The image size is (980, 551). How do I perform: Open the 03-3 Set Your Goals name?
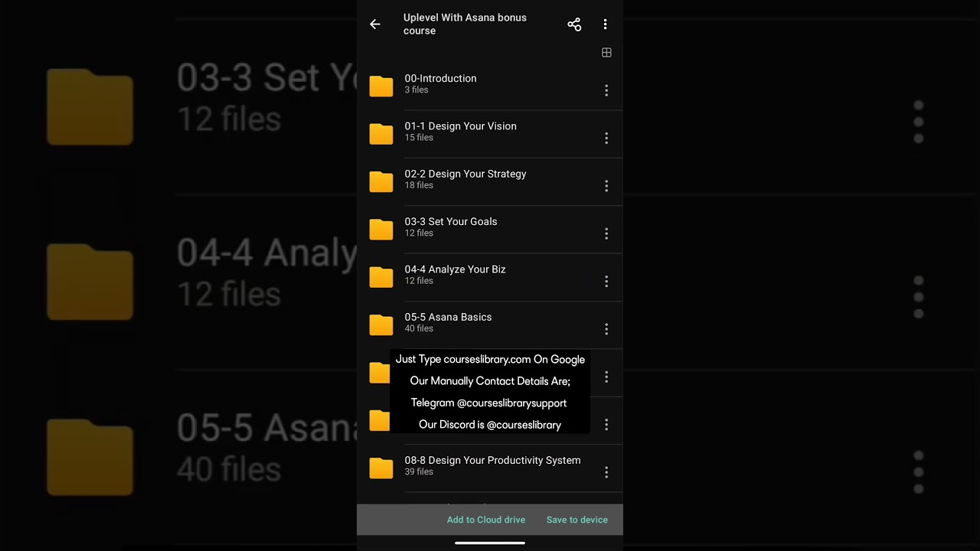[x=451, y=221]
